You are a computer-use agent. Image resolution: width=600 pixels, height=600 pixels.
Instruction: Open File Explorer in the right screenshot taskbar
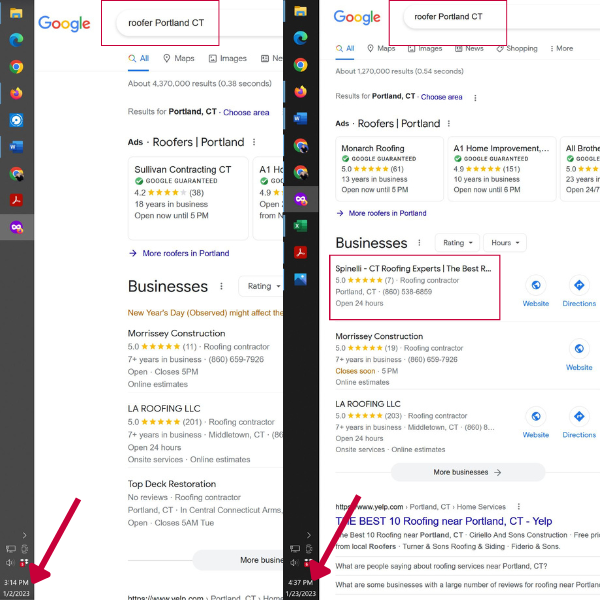click(300, 11)
